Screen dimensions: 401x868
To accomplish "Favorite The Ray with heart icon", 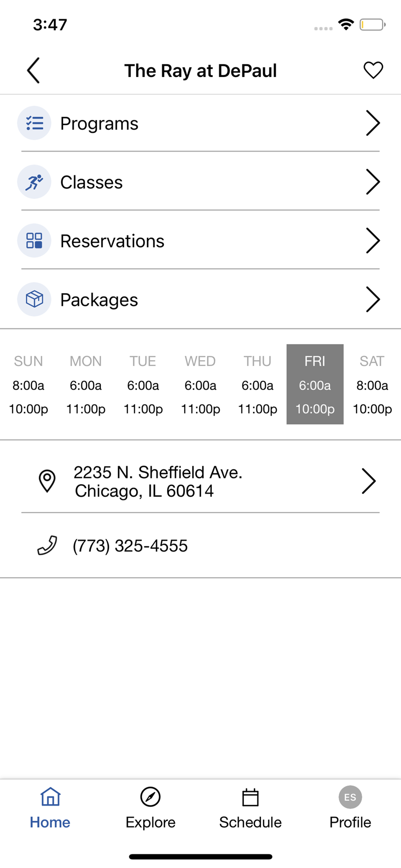I will (x=373, y=70).
